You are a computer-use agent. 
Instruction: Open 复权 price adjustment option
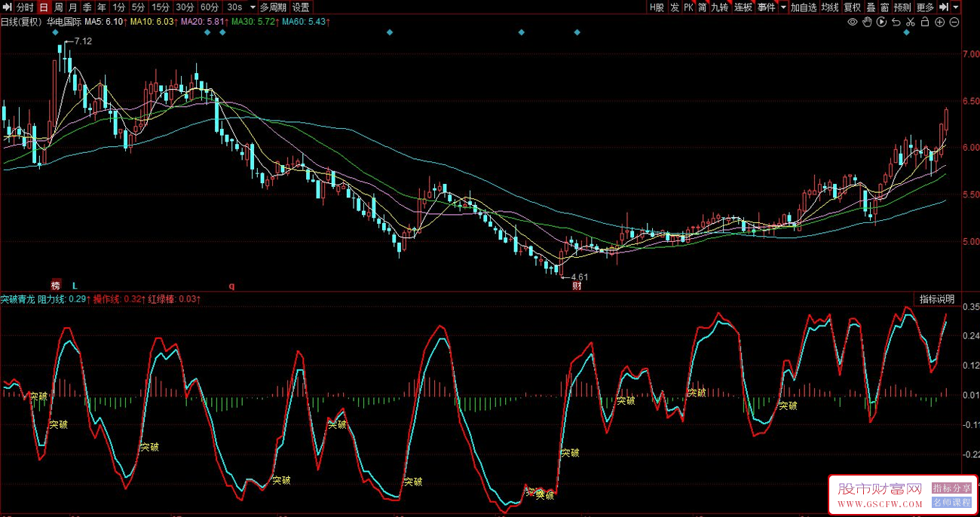pyautogui.click(x=853, y=7)
